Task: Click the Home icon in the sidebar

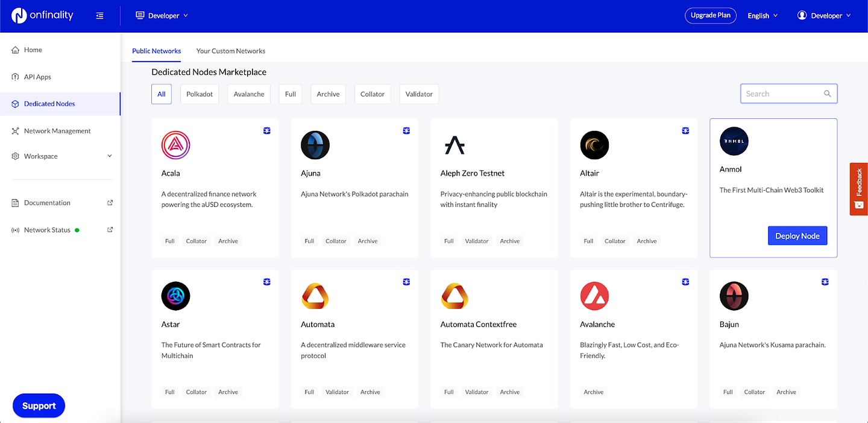Action: tap(16, 49)
